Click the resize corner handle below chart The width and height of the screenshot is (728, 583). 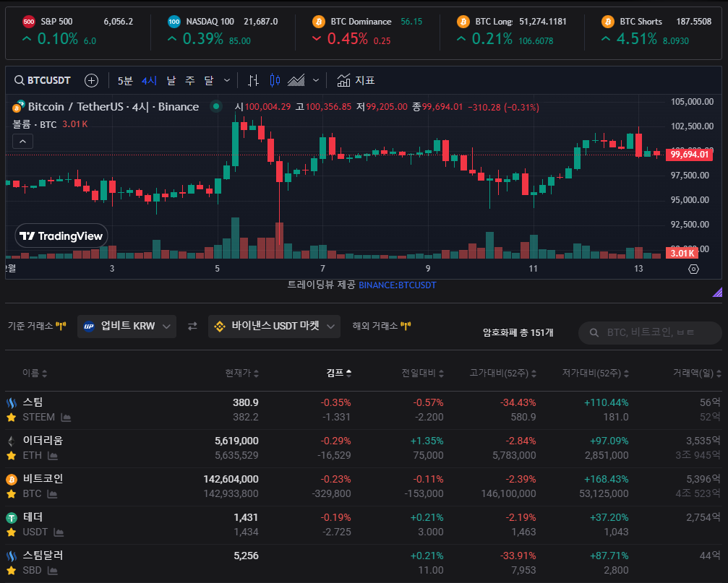coord(717,292)
